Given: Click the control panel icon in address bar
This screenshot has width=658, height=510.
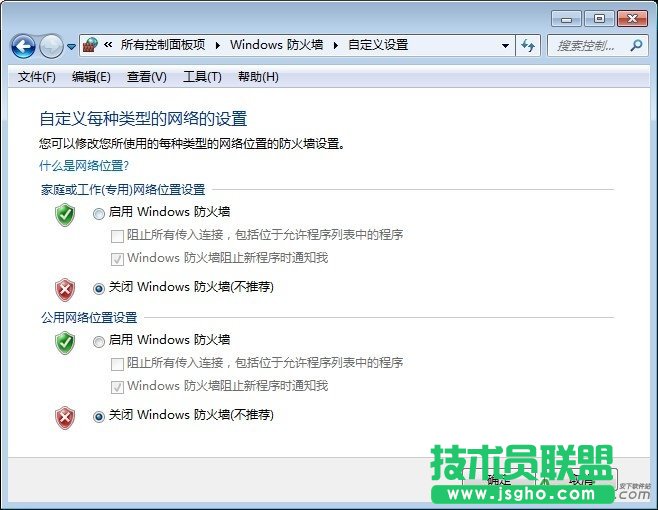Looking at the screenshot, I should (x=92, y=45).
